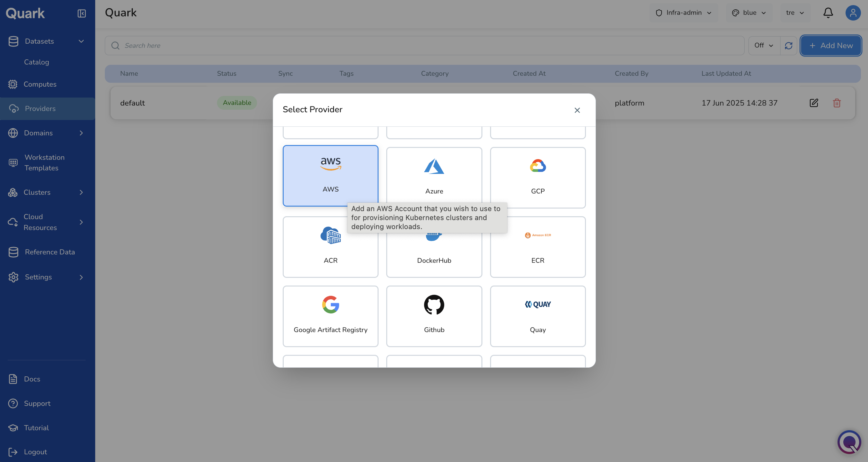Open the Tutorial link
This screenshot has width=868, height=462.
pos(36,428)
